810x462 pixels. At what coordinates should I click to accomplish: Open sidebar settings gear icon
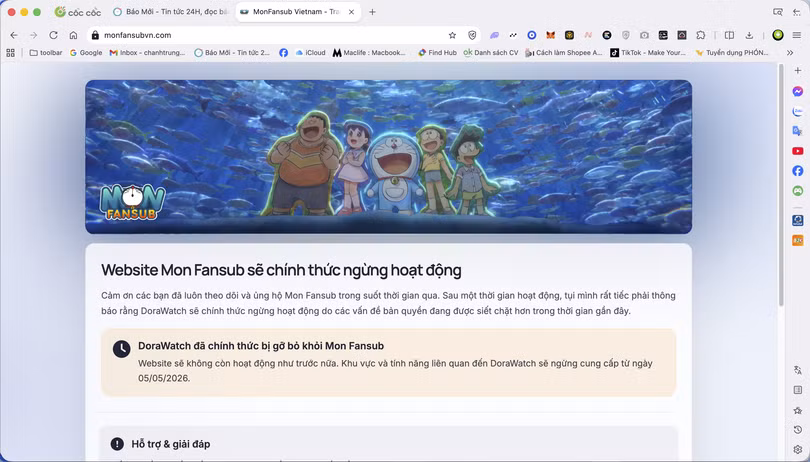pos(798,449)
